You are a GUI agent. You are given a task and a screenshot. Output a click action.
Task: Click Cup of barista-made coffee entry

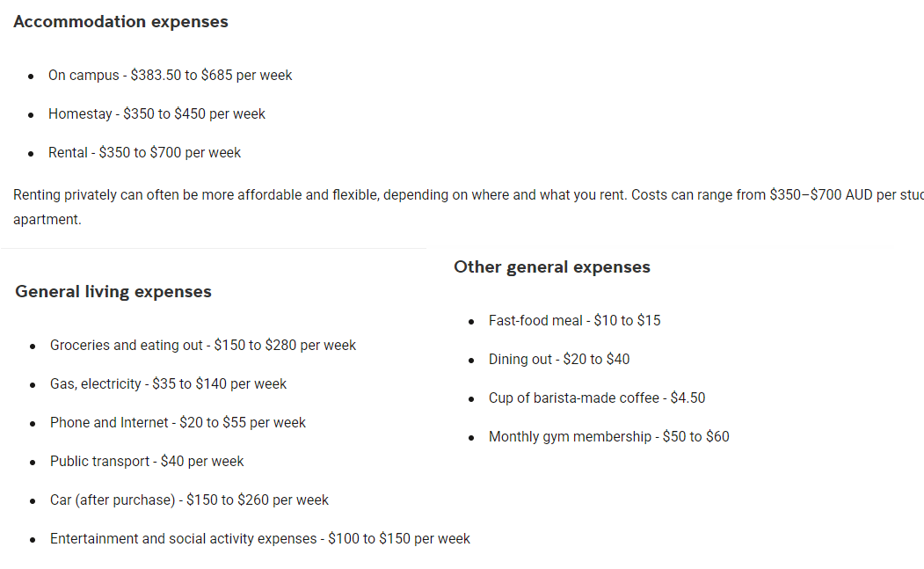point(597,398)
